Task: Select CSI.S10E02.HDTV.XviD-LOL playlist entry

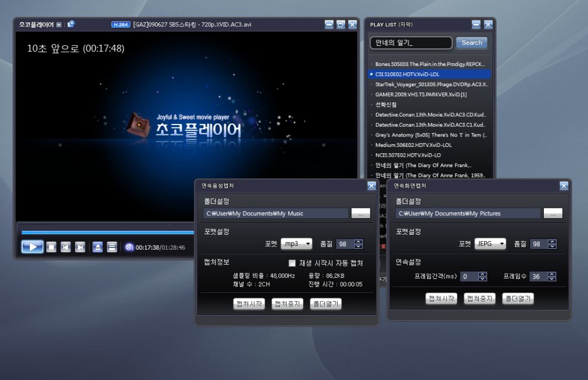Action: [430, 74]
